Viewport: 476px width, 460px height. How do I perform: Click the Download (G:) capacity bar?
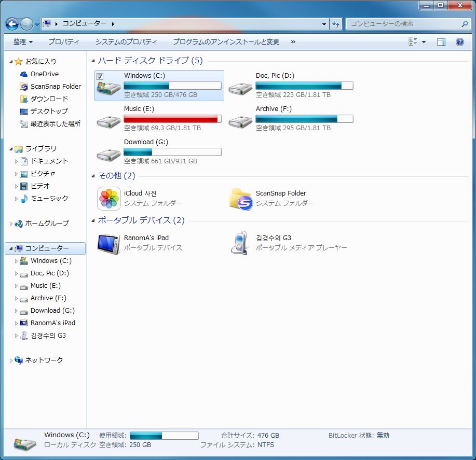pyautogui.click(x=172, y=152)
